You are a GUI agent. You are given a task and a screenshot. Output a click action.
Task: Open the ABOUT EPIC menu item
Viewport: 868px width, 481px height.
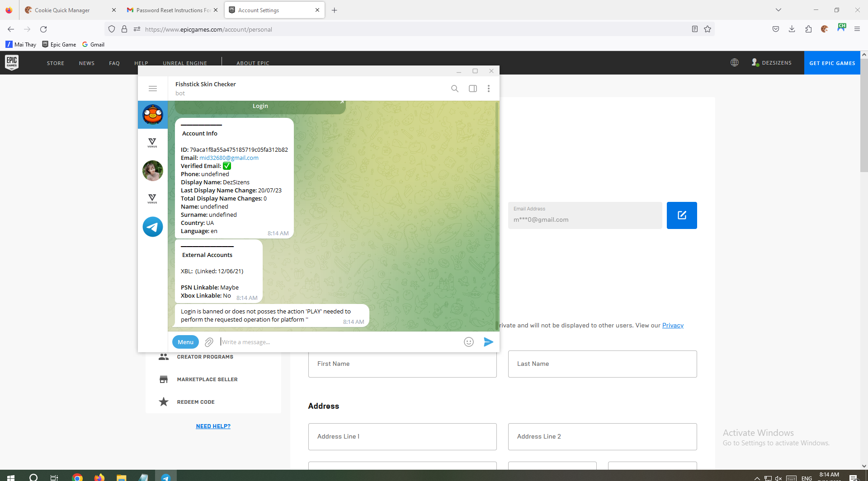click(x=253, y=63)
